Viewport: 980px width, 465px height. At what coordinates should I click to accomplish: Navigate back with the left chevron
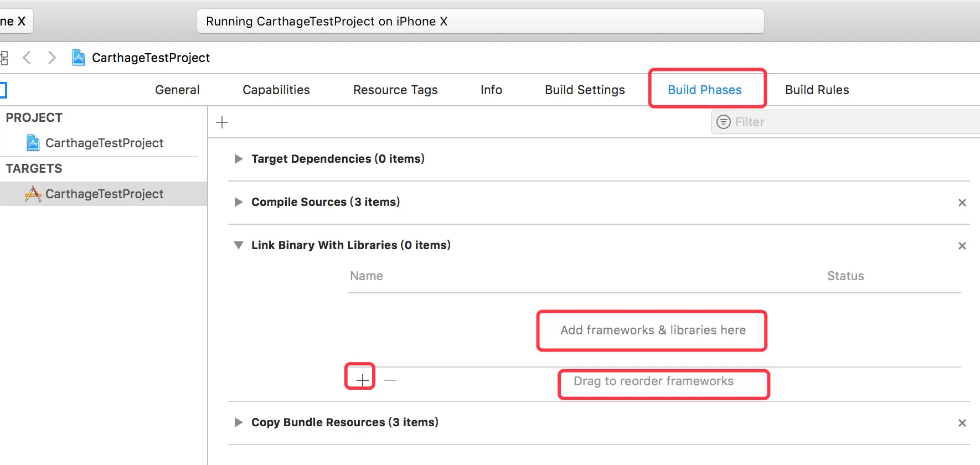27,58
